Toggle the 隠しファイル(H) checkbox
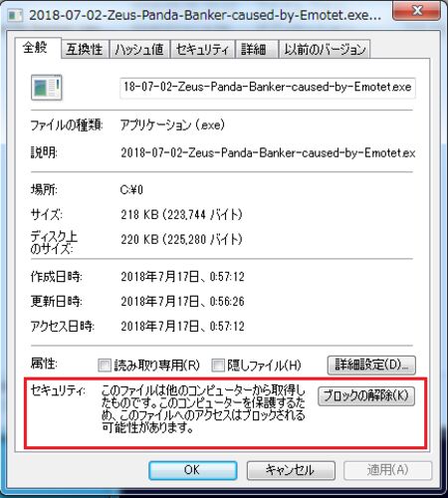 point(218,366)
